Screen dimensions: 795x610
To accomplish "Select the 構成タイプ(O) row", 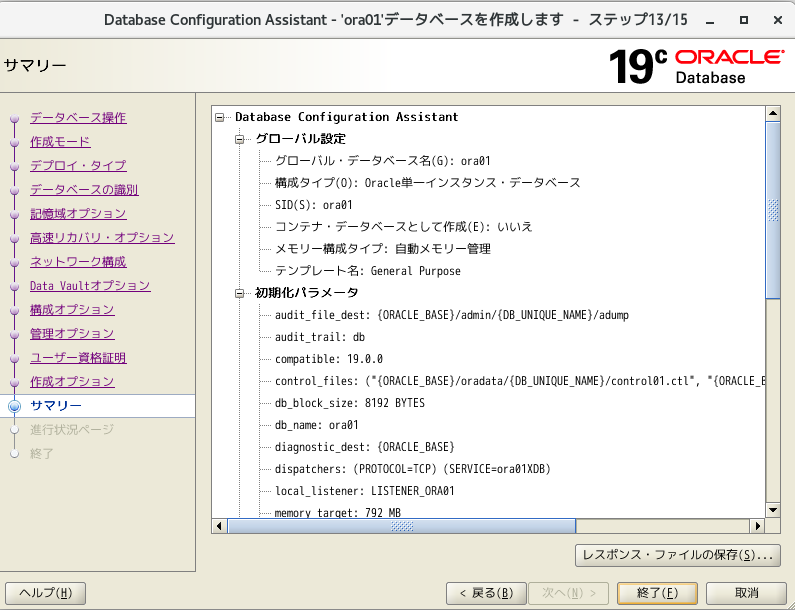I will coord(427,183).
